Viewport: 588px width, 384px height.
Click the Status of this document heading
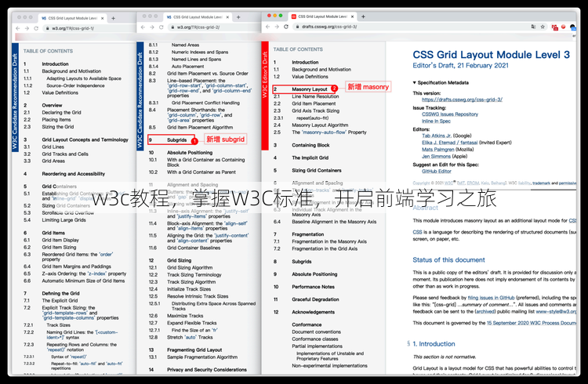coord(448,260)
